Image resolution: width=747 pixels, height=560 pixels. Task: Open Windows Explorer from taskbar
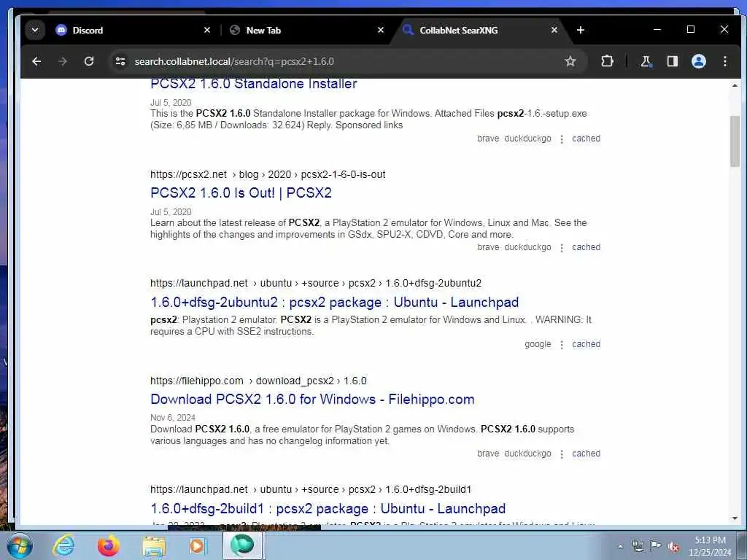pos(153,545)
